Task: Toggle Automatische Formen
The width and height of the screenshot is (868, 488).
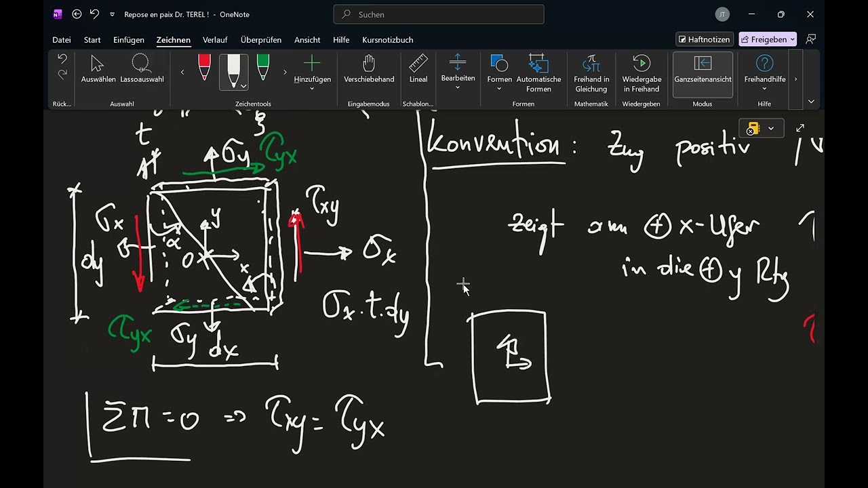Action: [x=538, y=73]
